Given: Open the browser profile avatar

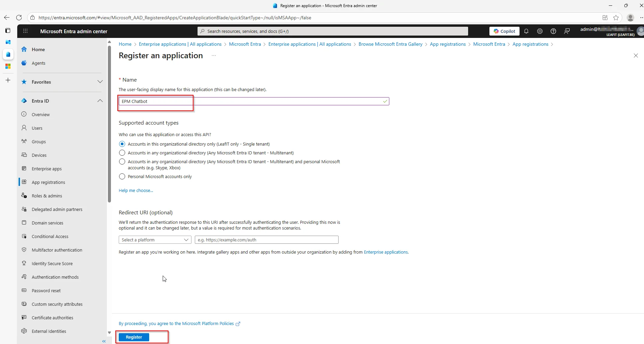Looking at the screenshot, I should pos(630,18).
